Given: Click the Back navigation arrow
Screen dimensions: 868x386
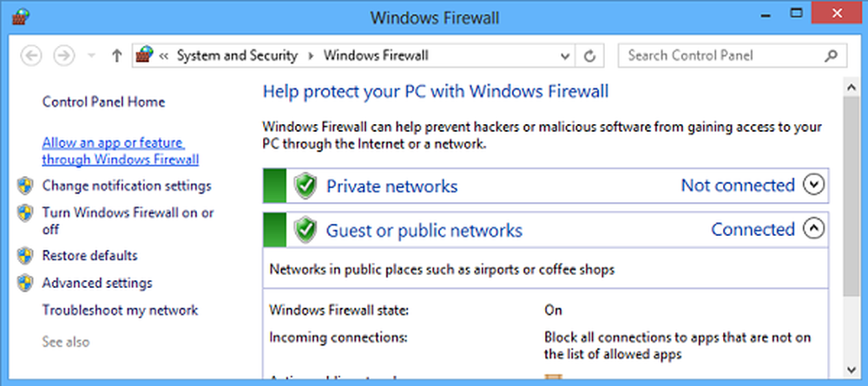Looking at the screenshot, I should tap(31, 56).
